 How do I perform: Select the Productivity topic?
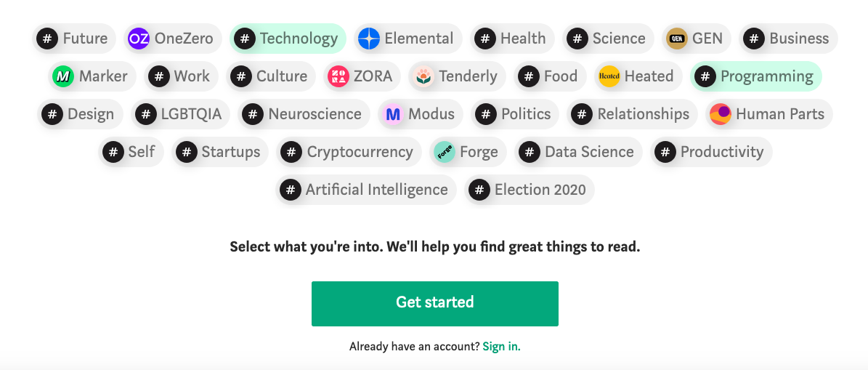tap(711, 152)
